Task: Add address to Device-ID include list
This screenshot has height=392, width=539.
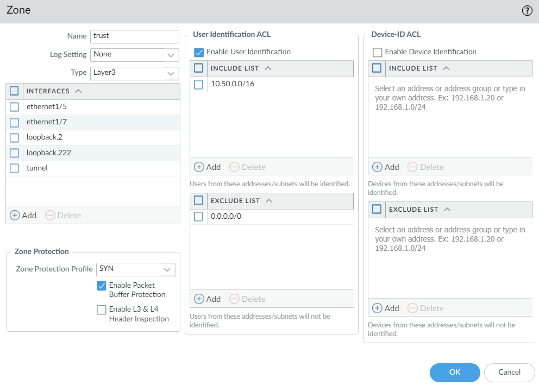Action: point(385,167)
